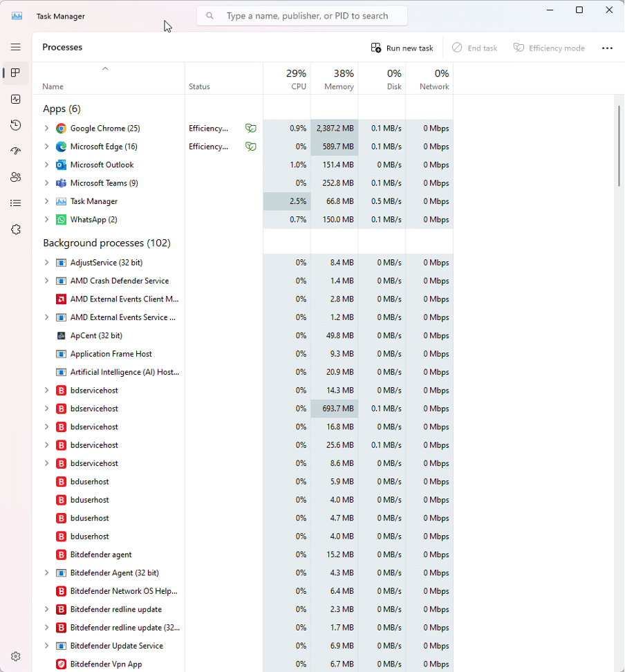The height and width of the screenshot is (672, 625).
Task: Click Run new task button
Action: point(402,48)
